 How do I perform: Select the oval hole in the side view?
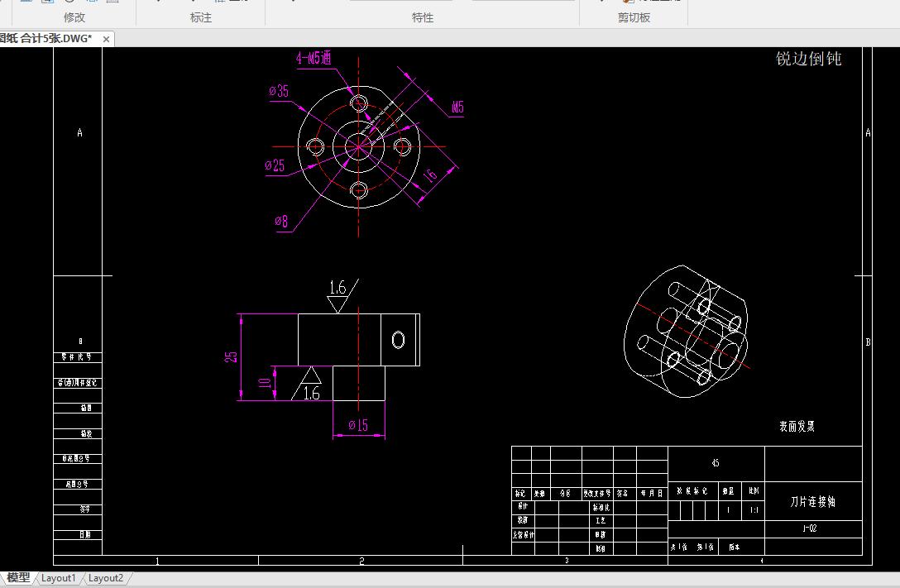[x=399, y=340]
